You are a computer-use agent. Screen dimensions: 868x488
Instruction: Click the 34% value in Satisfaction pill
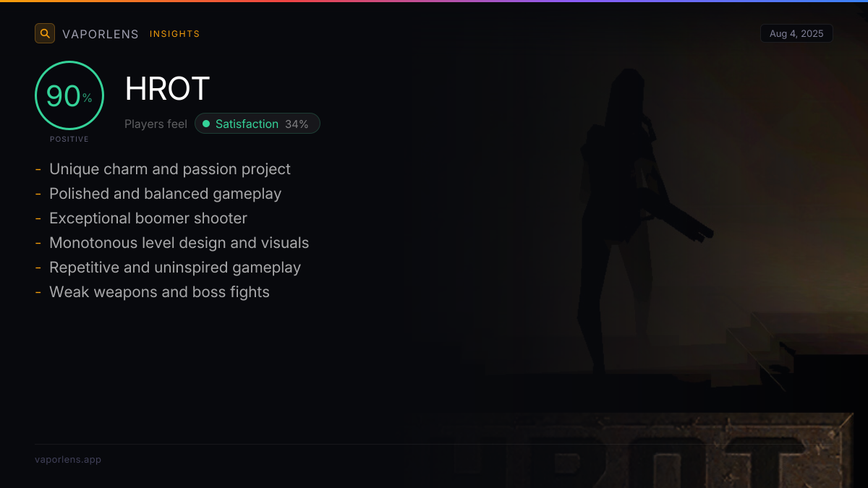(297, 124)
